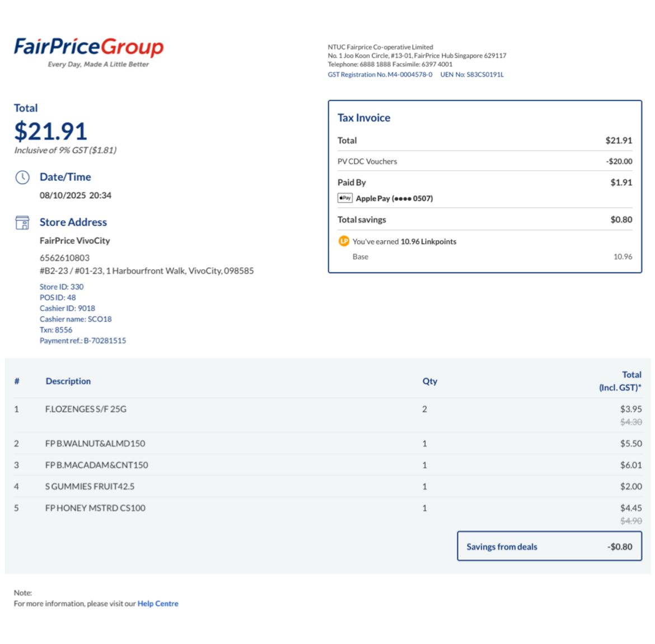
Task: Click the Paid By $1.91 amount
Action: [621, 182]
